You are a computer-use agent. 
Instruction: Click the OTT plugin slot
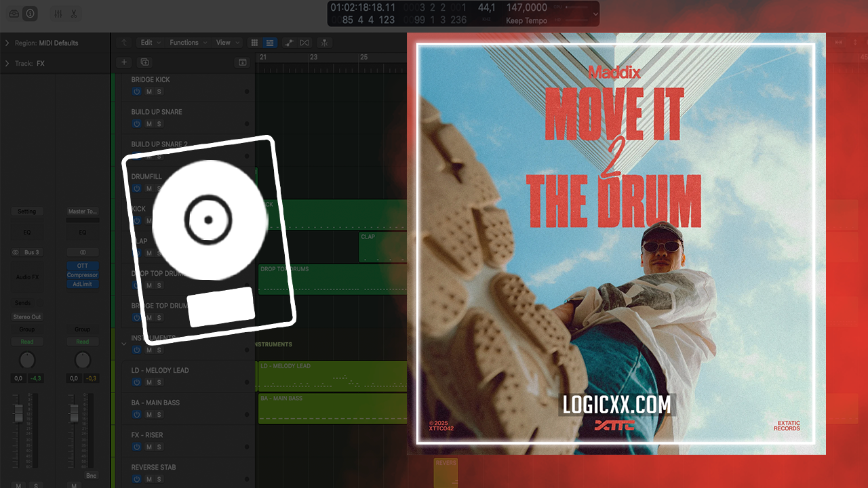(x=82, y=266)
